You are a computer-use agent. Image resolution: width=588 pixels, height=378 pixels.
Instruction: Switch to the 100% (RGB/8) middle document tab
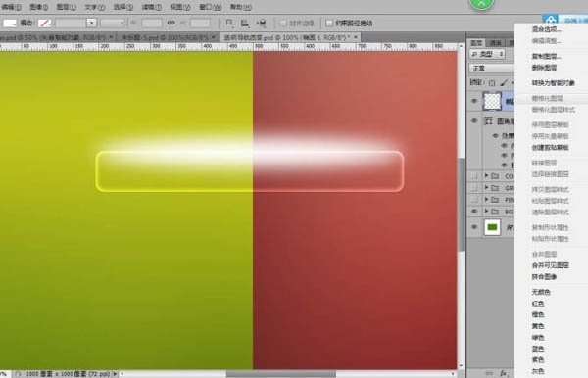(x=165, y=37)
